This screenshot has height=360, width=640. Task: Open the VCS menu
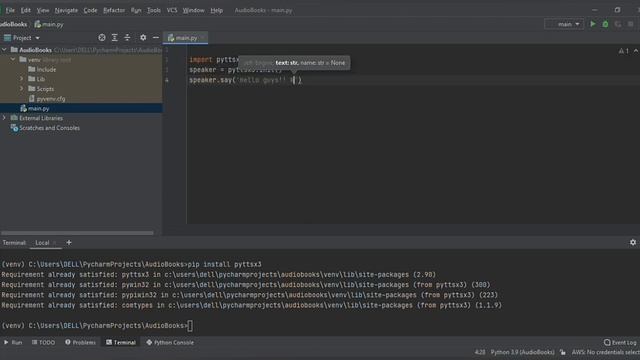point(172,10)
